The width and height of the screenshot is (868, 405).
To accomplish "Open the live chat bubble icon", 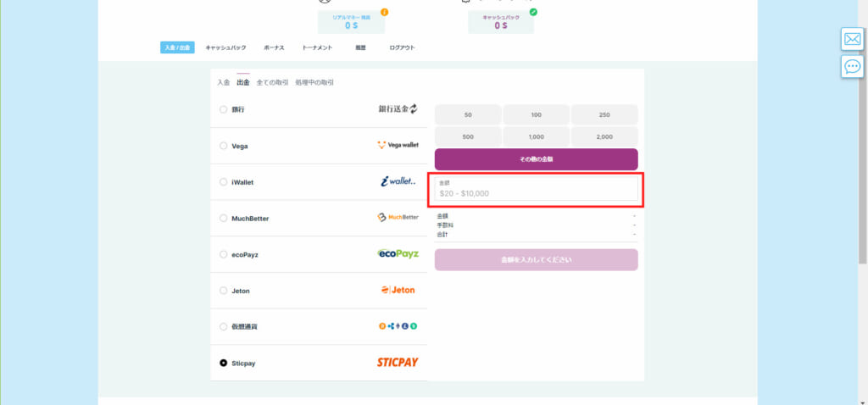I will tap(852, 66).
